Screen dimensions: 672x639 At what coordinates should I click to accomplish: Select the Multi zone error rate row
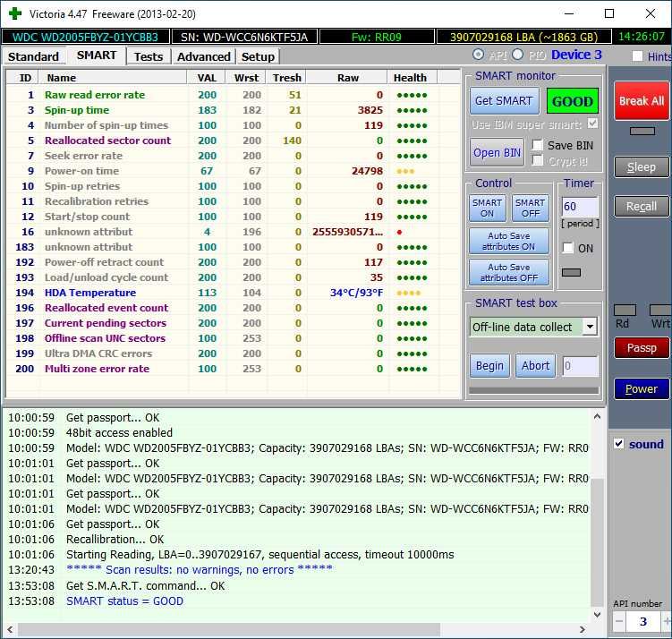coord(234,369)
